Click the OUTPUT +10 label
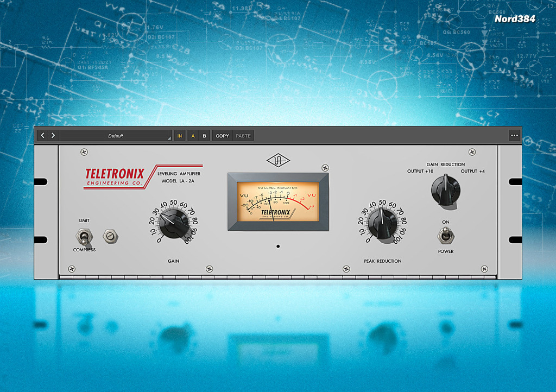 click(x=420, y=171)
